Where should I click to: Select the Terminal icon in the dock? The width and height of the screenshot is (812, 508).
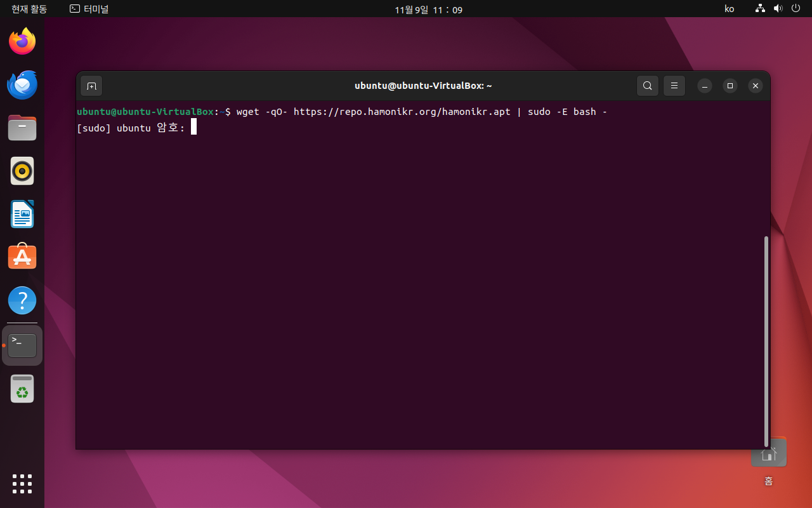(22, 345)
